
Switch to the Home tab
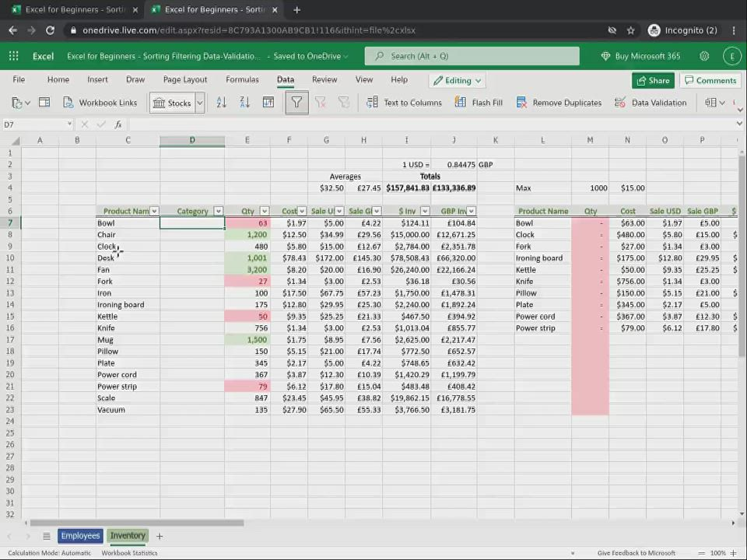58,79
